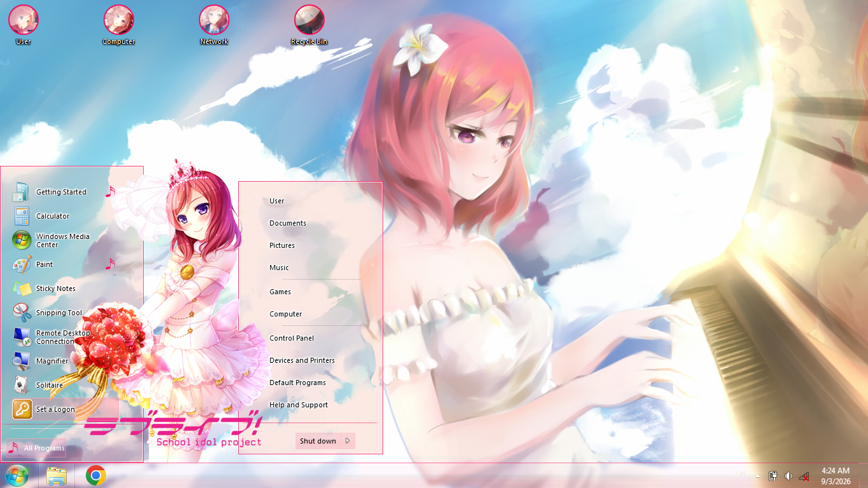This screenshot has height=488, width=868.
Task: Open the User desktop icon
Action: click(24, 24)
